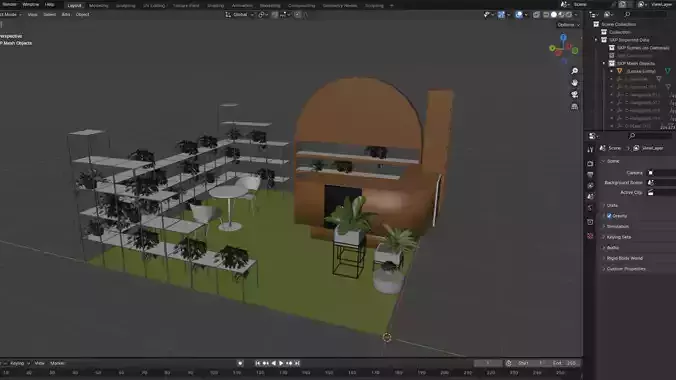Viewport: 676px width, 380px height.
Task: Open the viewport Object menu
Action: (x=82, y=15)
